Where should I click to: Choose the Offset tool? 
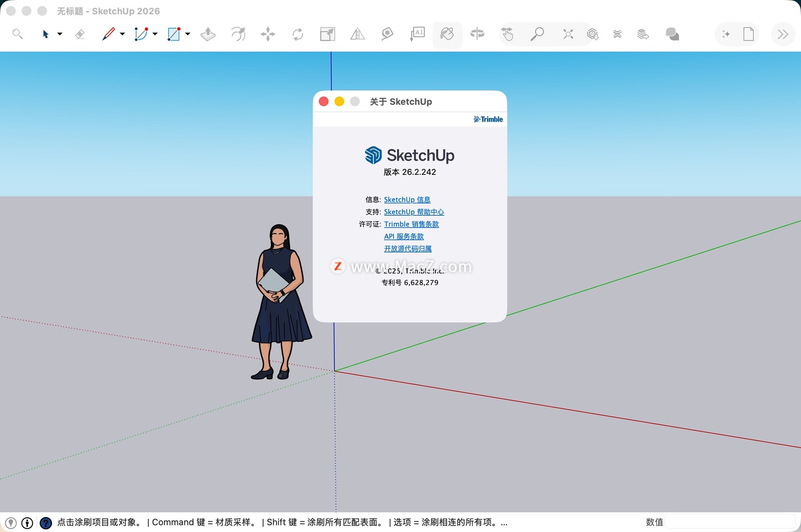[x=238, y=34]
